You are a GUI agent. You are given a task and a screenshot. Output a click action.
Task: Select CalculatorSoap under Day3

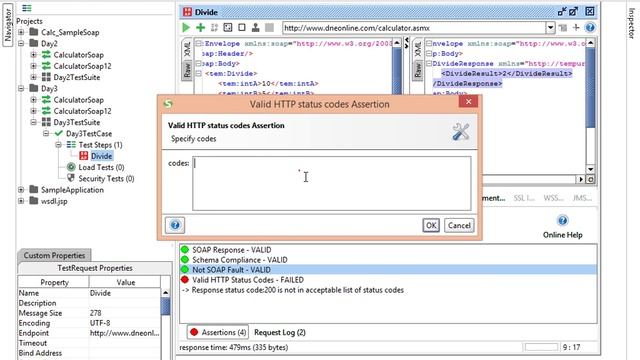click(x=78, y=100)
